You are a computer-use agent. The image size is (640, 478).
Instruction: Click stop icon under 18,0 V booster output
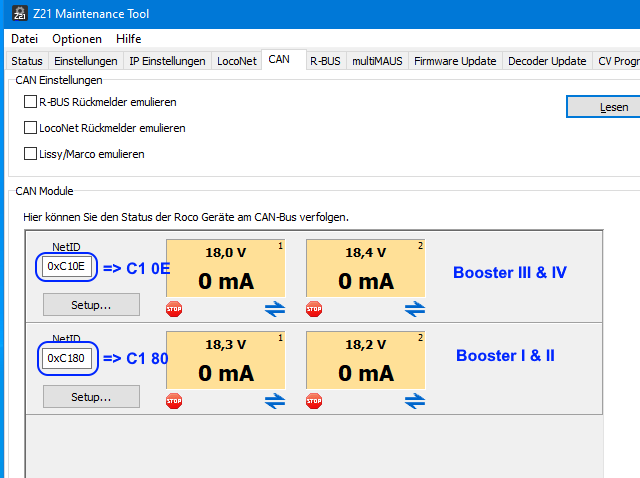tap(174, 309)
